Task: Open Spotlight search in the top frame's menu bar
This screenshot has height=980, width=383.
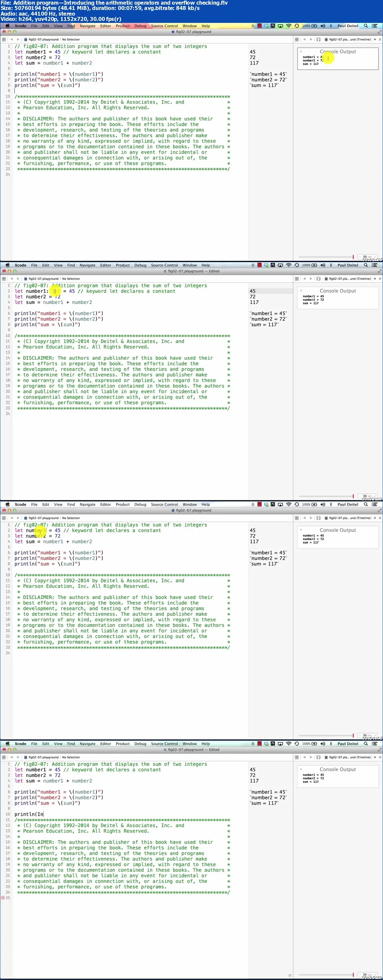Action: (365, 26)
